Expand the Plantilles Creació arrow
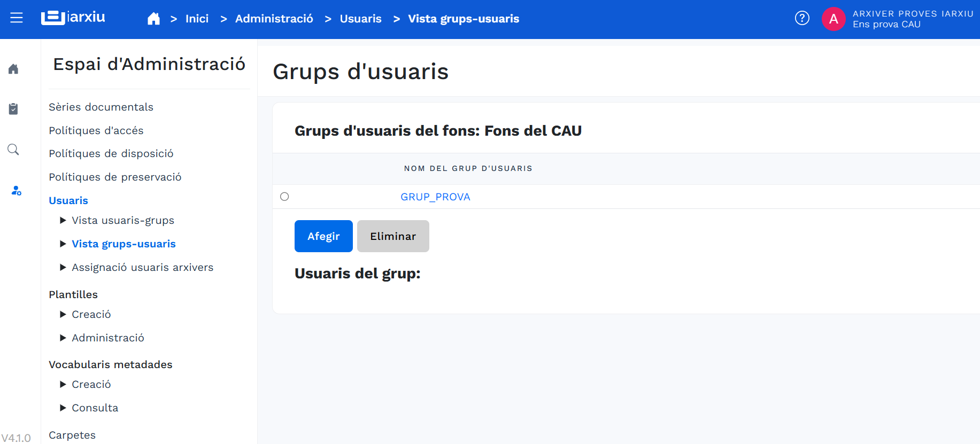980x444 pixels. click(x=63, y=314)
